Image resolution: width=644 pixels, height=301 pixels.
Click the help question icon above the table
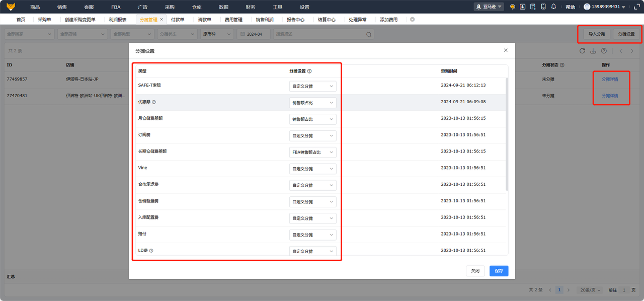(604, 51)
